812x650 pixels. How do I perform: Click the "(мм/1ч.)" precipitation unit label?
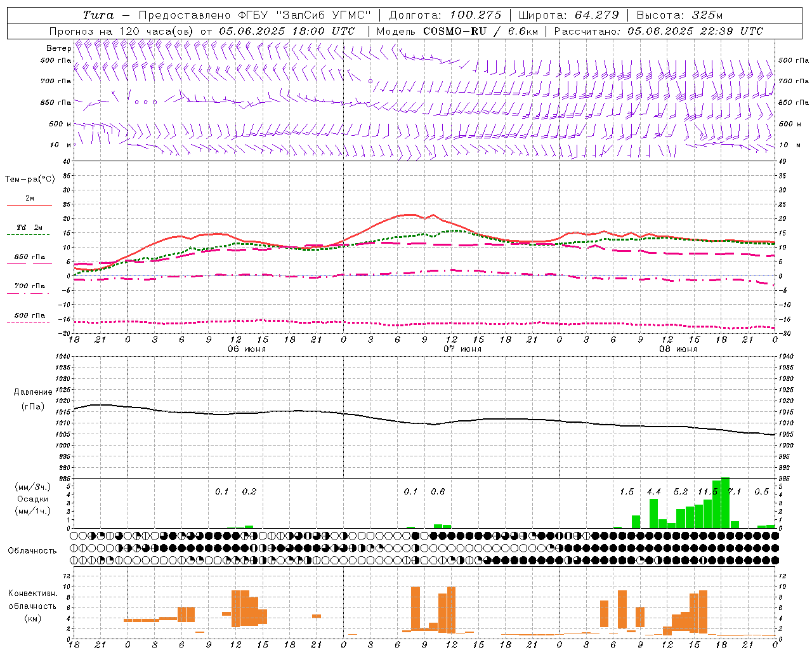pyautogui.click(x=33, y=511)
